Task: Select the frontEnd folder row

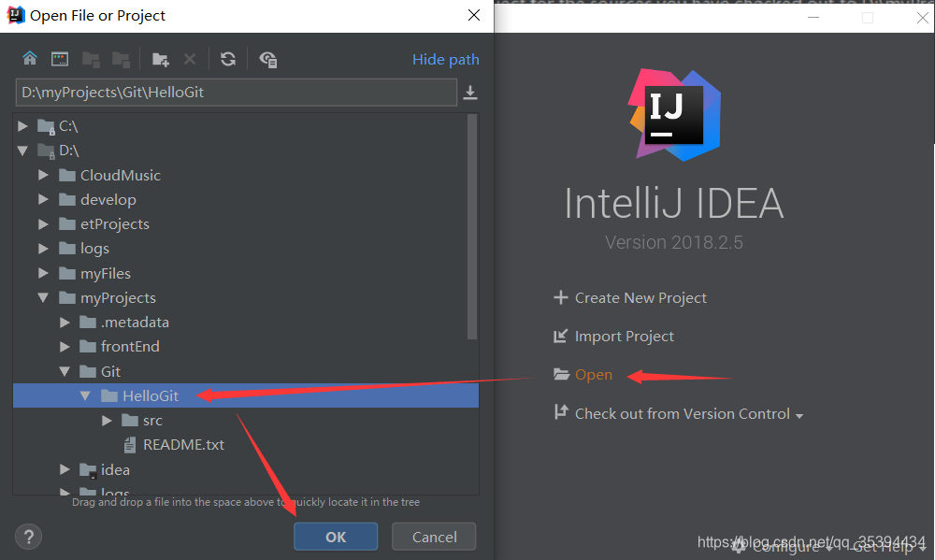Action: [x=246, y=347]
